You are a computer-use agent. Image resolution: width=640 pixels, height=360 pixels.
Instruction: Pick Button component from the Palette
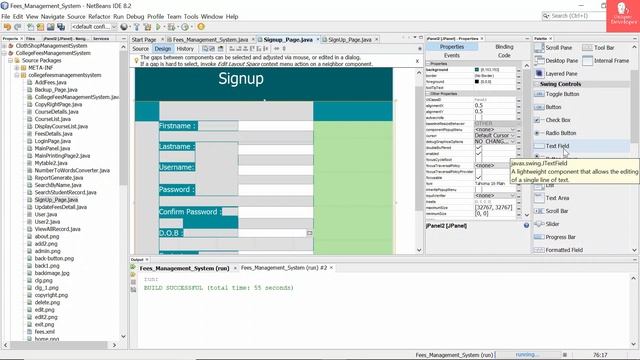click(548, 107)
